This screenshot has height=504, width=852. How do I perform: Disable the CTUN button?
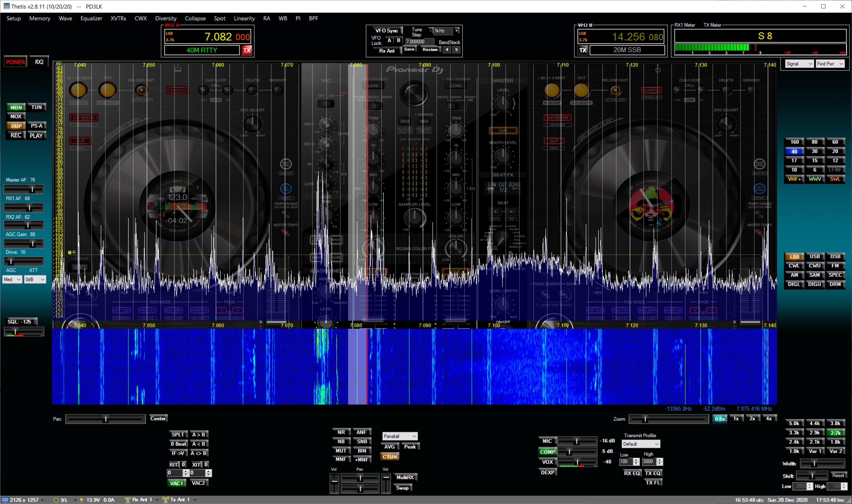[390, 456]
